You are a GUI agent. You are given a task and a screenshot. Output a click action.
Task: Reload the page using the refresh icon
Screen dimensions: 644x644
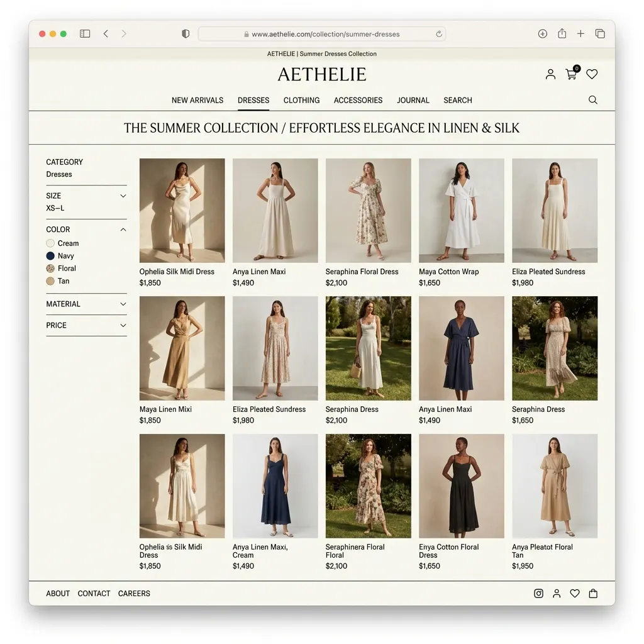tap(439, 34)
